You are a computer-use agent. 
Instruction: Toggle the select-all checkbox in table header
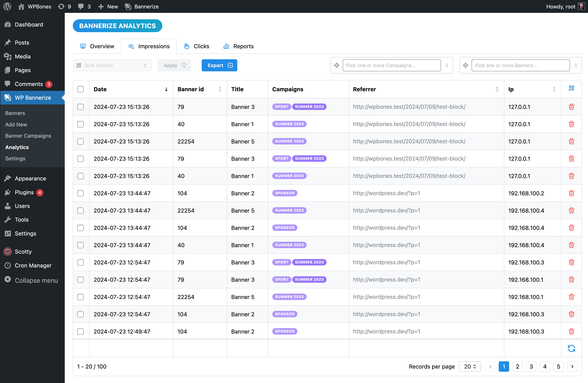click(81, 89)
